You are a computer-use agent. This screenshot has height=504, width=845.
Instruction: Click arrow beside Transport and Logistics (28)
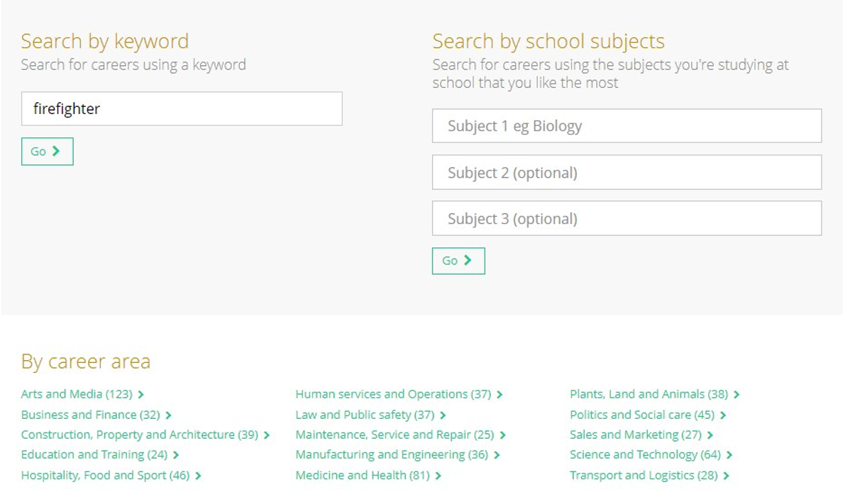pos(727,476)
